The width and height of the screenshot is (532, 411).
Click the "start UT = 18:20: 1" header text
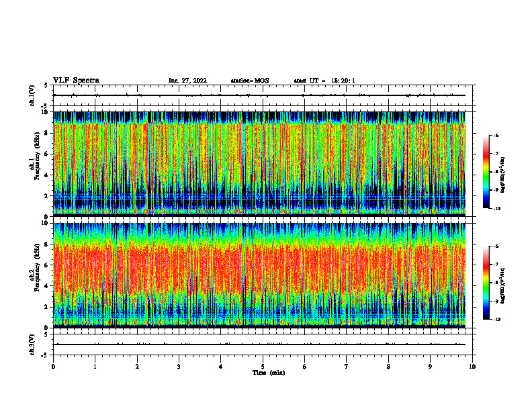(324, 81)
